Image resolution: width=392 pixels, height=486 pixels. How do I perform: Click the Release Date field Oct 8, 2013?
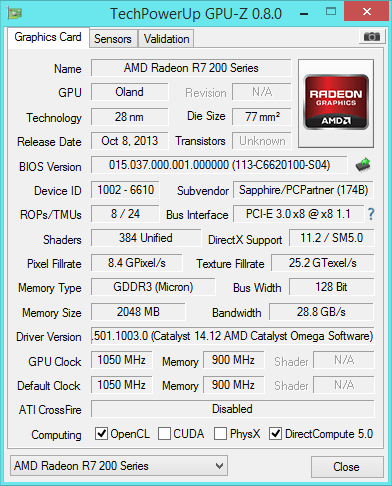click(x=129, y=141)
